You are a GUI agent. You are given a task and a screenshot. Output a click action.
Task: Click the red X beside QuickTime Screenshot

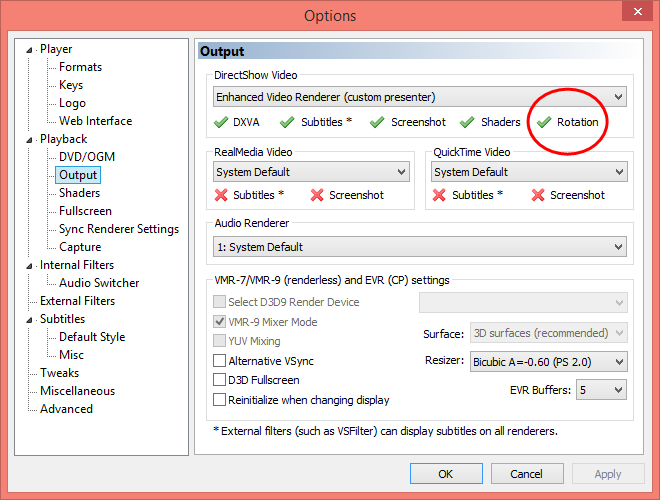tap(536, 195)
